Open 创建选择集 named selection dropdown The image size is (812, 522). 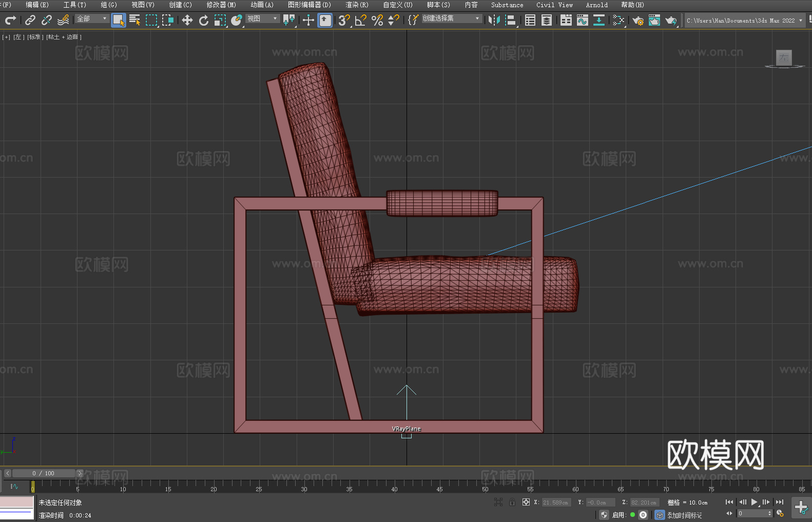[x=452, y=18]
